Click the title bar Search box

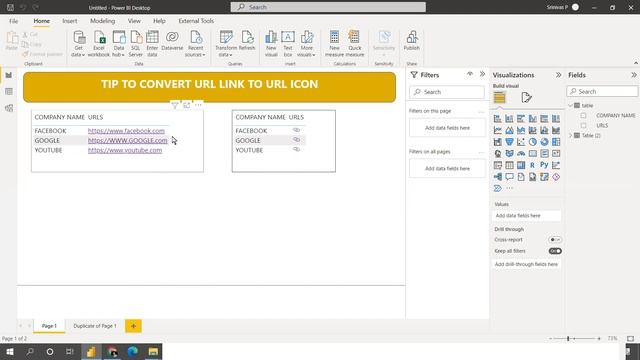[328, 7]
